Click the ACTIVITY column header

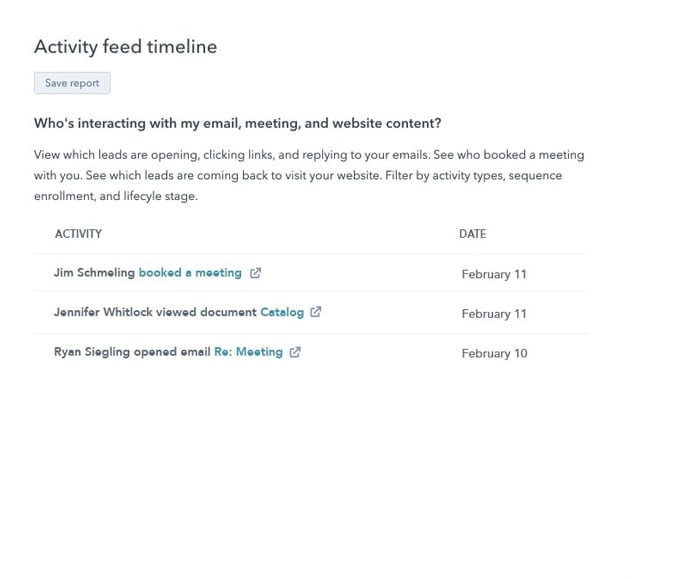coord(78,234)
